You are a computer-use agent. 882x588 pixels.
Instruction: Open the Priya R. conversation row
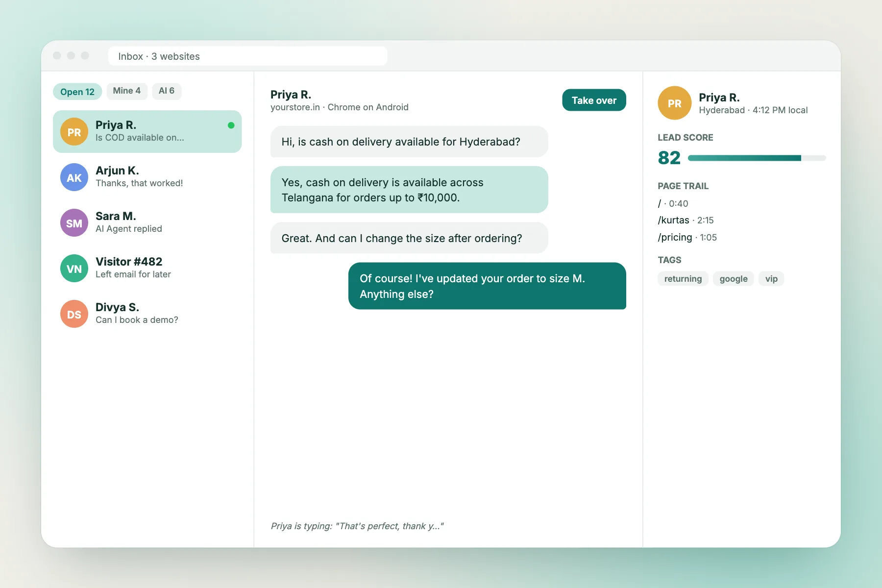tap(147, 131)
